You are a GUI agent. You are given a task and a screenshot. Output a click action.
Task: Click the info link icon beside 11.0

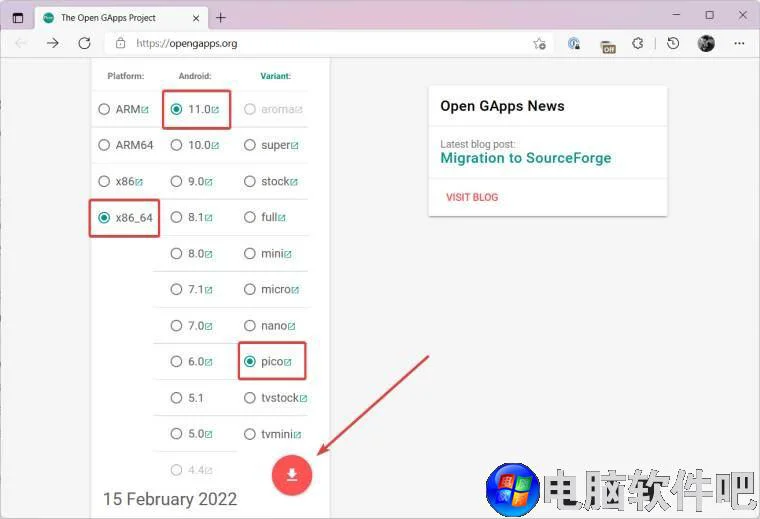(215, 110)
